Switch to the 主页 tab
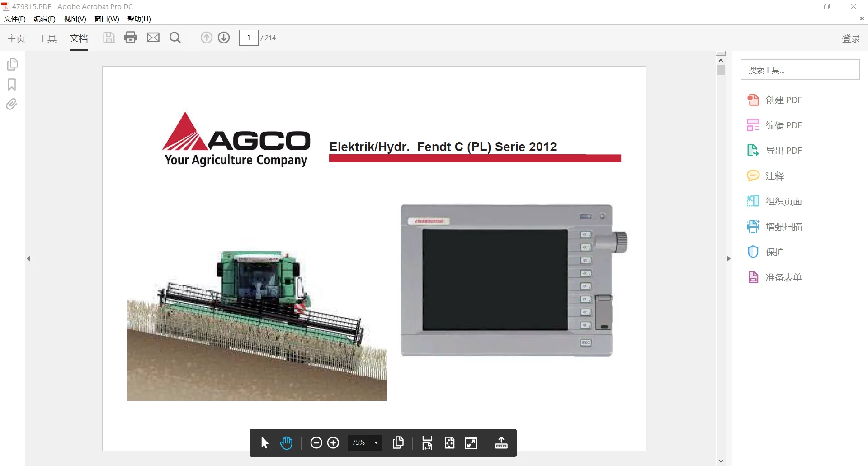The width and height of the screenshot is (868, 466). click(x=16, y=38)
